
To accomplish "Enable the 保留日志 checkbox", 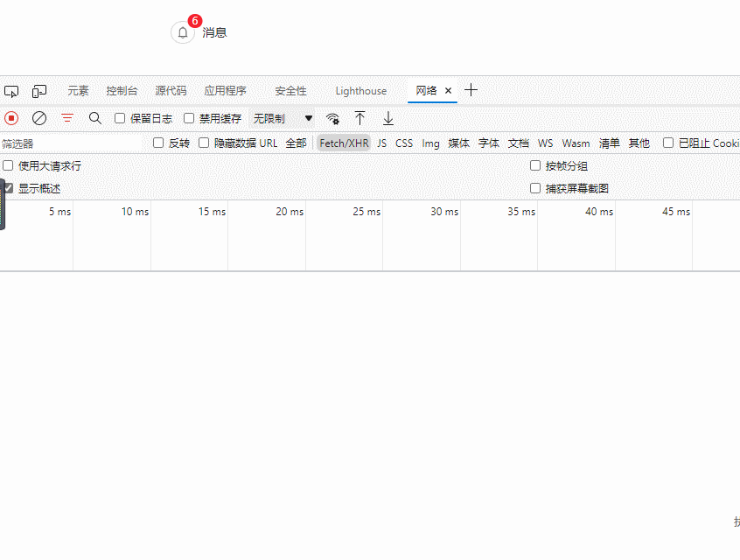I will tap(121, 119).
